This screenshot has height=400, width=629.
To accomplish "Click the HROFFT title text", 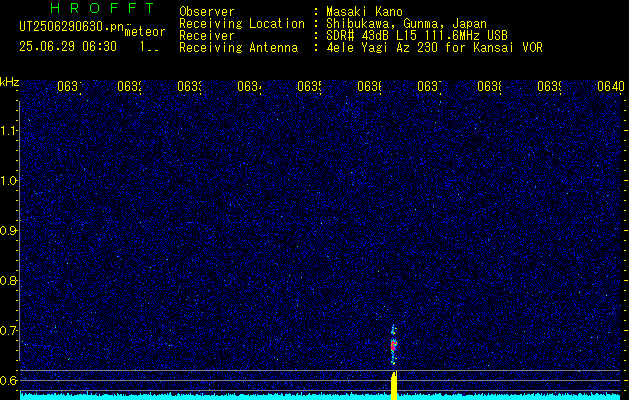I will 102,8.
